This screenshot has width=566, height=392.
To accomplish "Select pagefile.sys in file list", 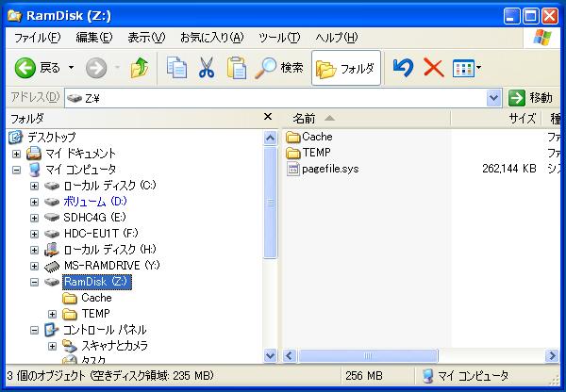I will coord(330,169).
